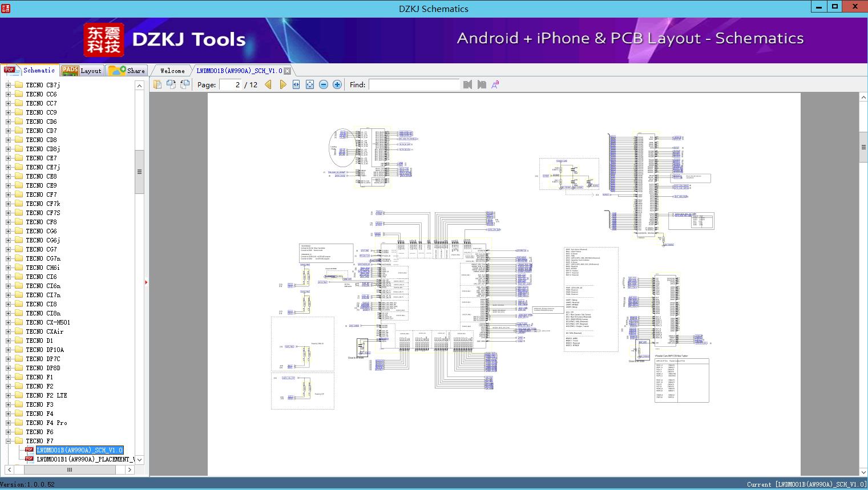Go to the next page arrow
Viewport: 868px width, 490px height.
point(282,85)
